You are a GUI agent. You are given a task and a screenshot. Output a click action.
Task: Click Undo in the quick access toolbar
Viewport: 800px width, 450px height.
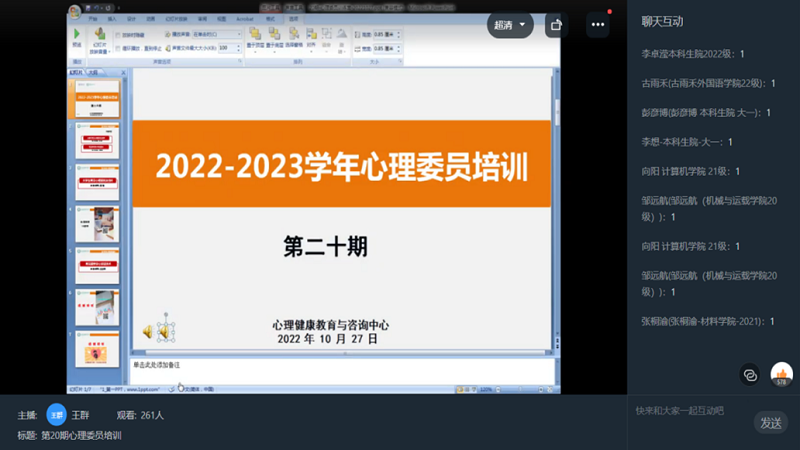96,8
